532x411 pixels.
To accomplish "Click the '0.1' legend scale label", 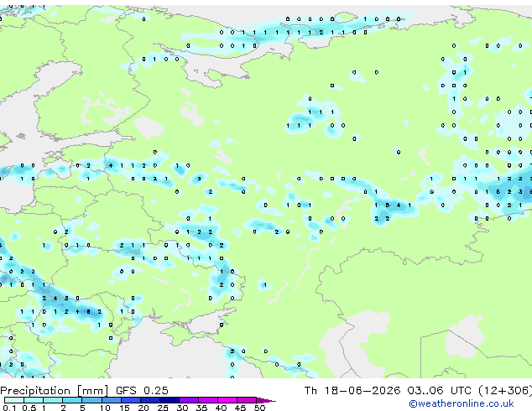I will pos(10,408).
